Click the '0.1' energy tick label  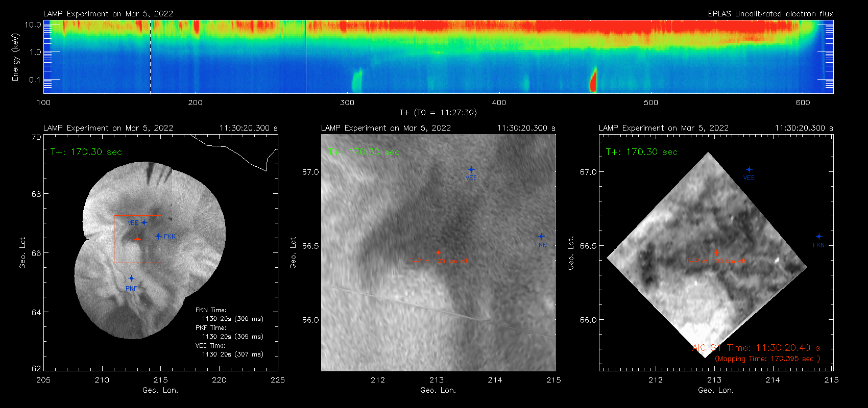tap(35, 80)
